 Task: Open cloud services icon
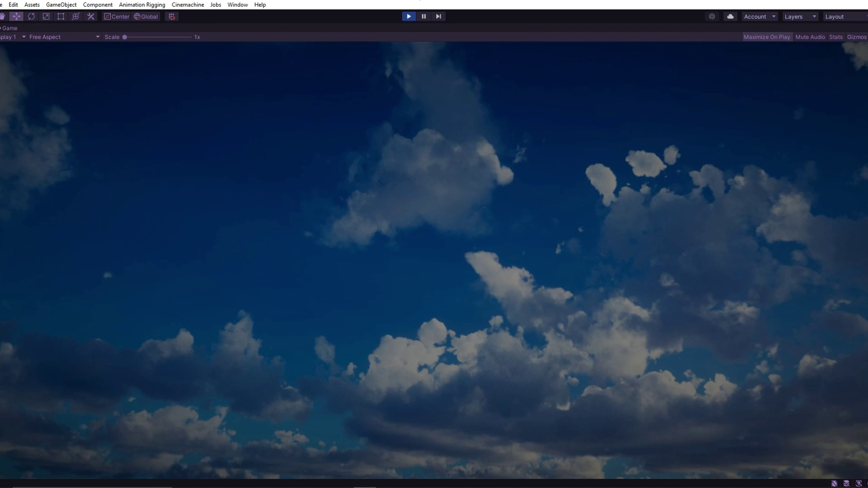coord(730,17)
